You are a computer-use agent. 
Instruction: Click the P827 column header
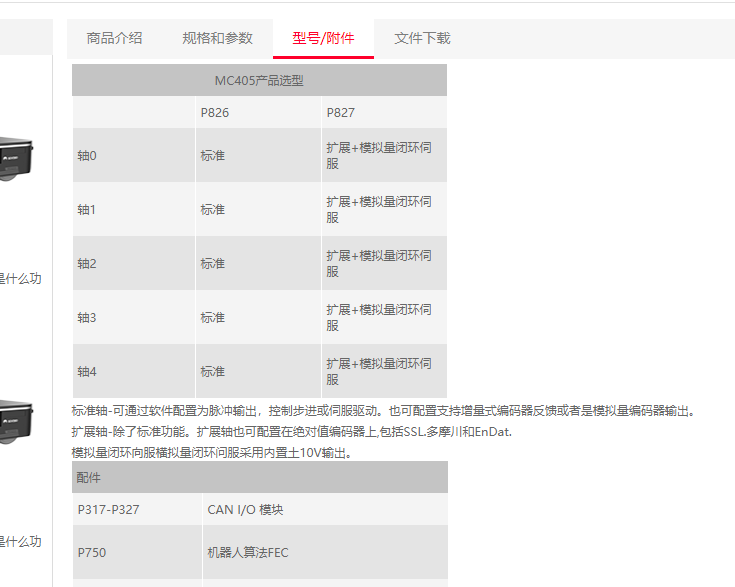341,112
